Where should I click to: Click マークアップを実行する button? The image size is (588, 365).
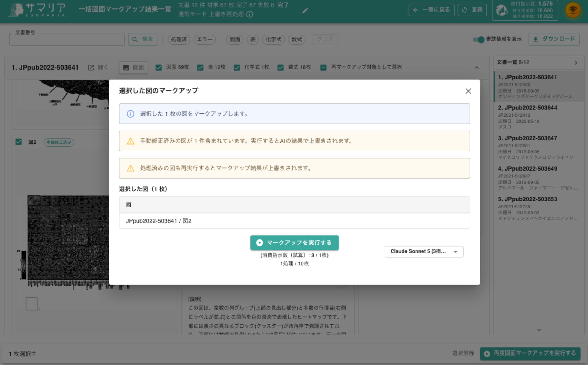(x=294, y=243)
